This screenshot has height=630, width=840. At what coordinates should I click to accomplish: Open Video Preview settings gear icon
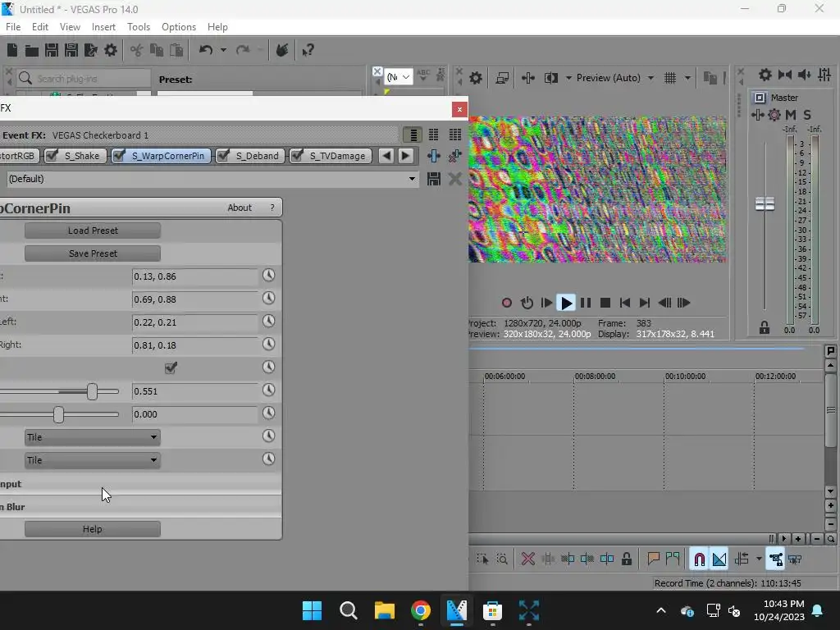tap(476, 78)
